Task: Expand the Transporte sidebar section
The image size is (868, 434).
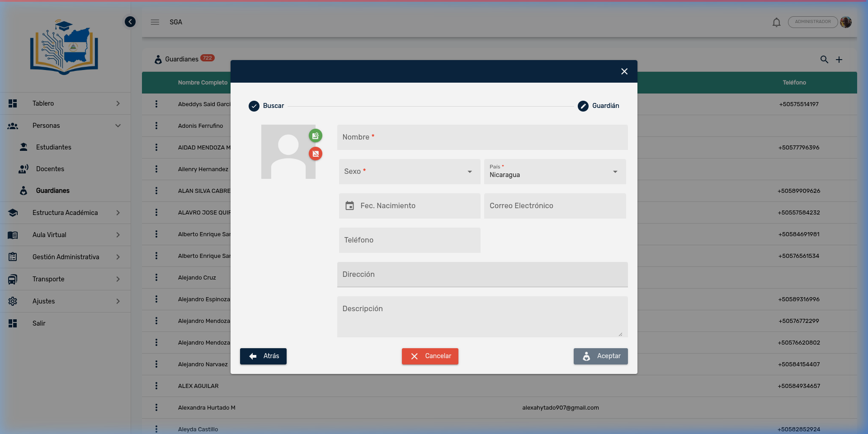Action: click(x=65, y=279)
